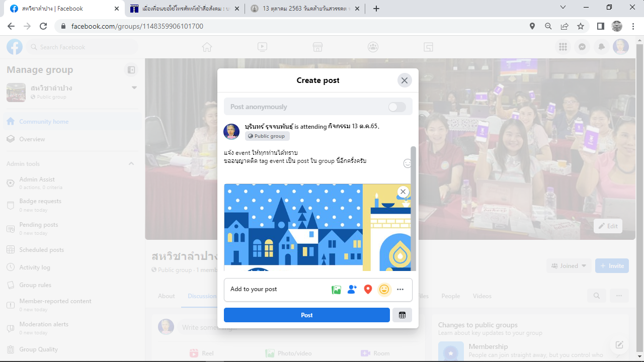Click the Public group audience label
Screen dimensions: 644x362
267,136
